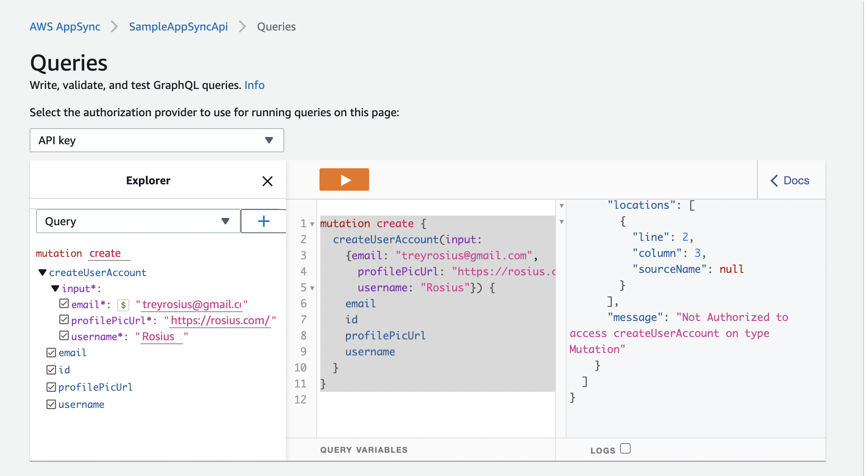
Task: Open the QUERY VARIABLES pane
Action: [364, 450]
